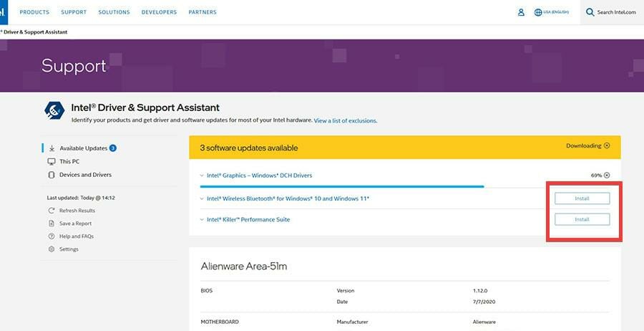
Task: Expand Intel Wireless Bluetooth update details
Action: point(201,198)
